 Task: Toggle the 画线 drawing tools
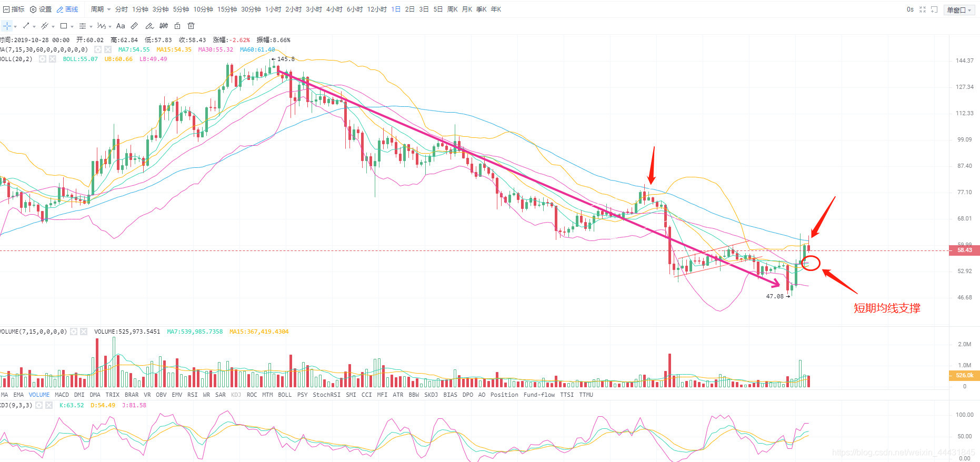(x=67, y=9)
